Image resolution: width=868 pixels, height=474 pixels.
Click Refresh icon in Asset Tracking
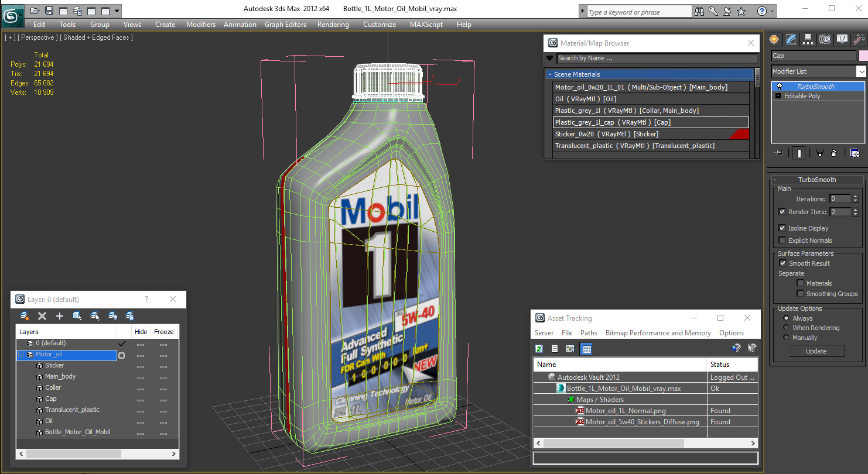539,349
